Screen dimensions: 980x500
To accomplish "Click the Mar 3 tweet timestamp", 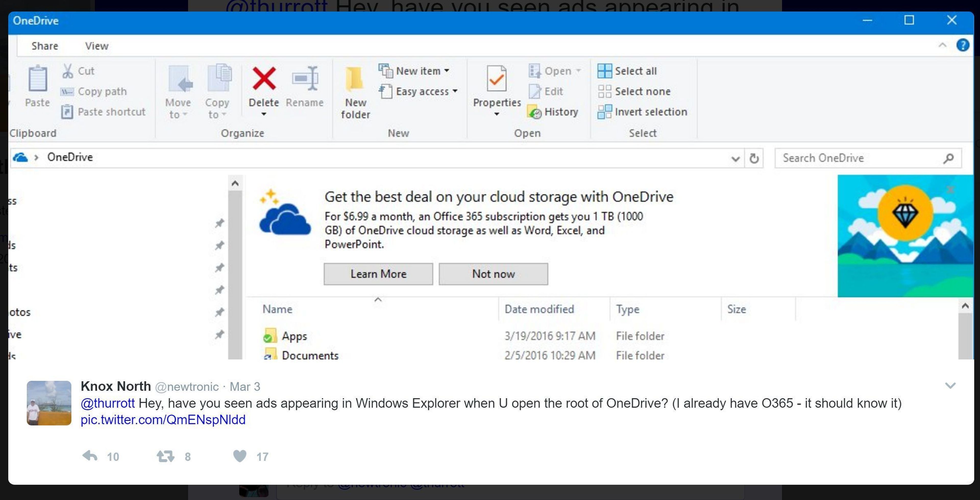I will pos(245,387).
